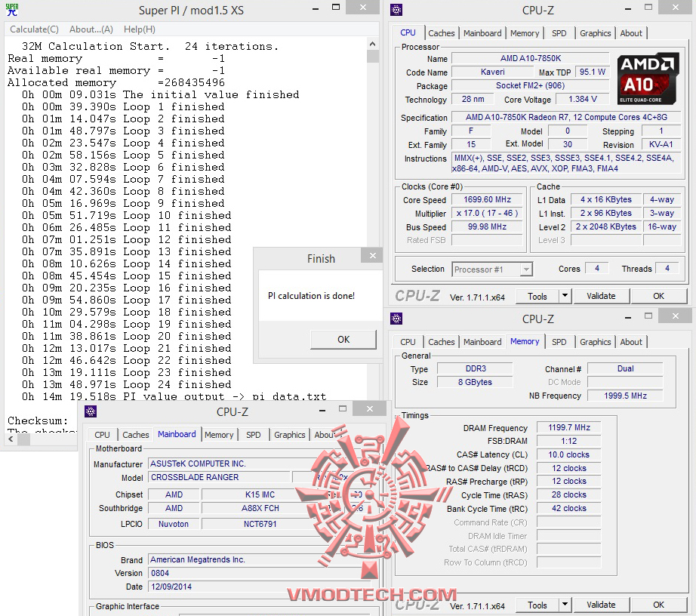This screenshot has height=616, width=696.
Task: Click the CPU-Z chip icon in the top CPU window
Action: pyautogui.click(x=396, y=10)
